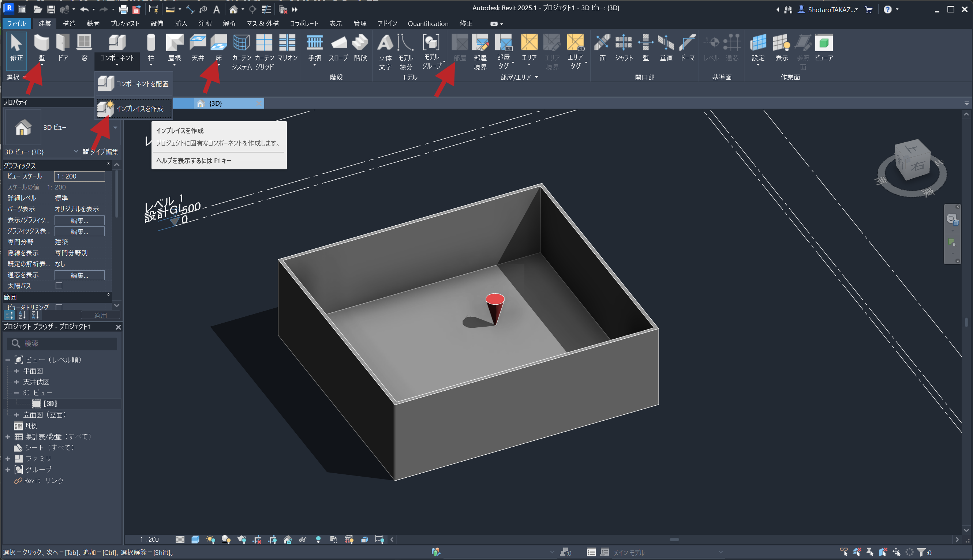
Task: Expand the Floor Plans (平面図) tree node
Action: coord(16,371)
